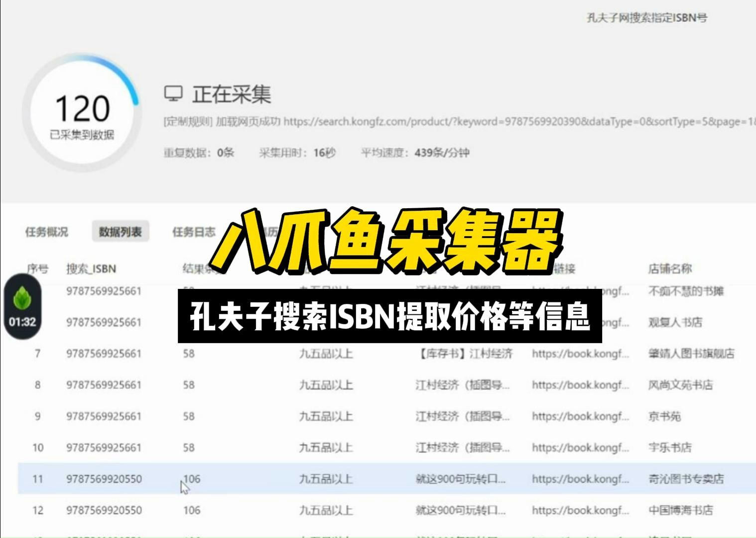Open the 任务日志 tab
The width and height of the screenshot is (756, 538).
point(194,232)
